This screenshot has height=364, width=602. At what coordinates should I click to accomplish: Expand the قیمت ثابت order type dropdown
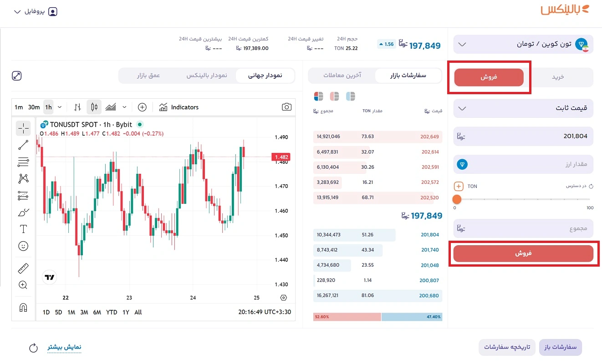[x=523, y=108]
